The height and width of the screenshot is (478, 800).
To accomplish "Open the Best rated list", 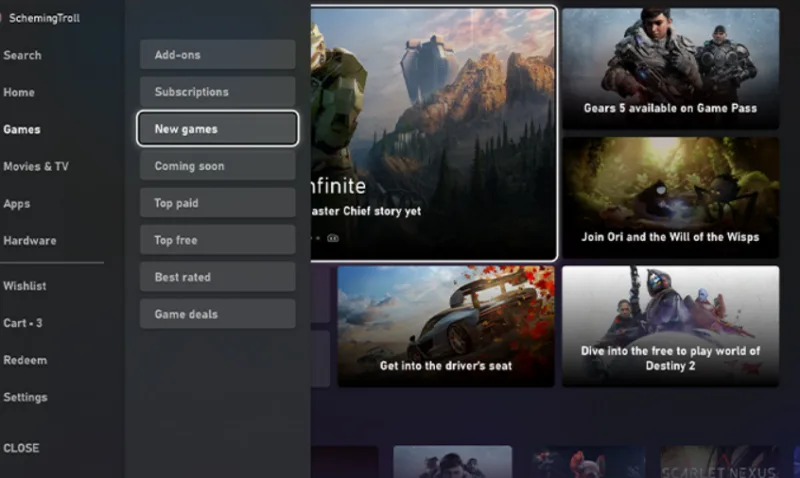I will point(217,277).
